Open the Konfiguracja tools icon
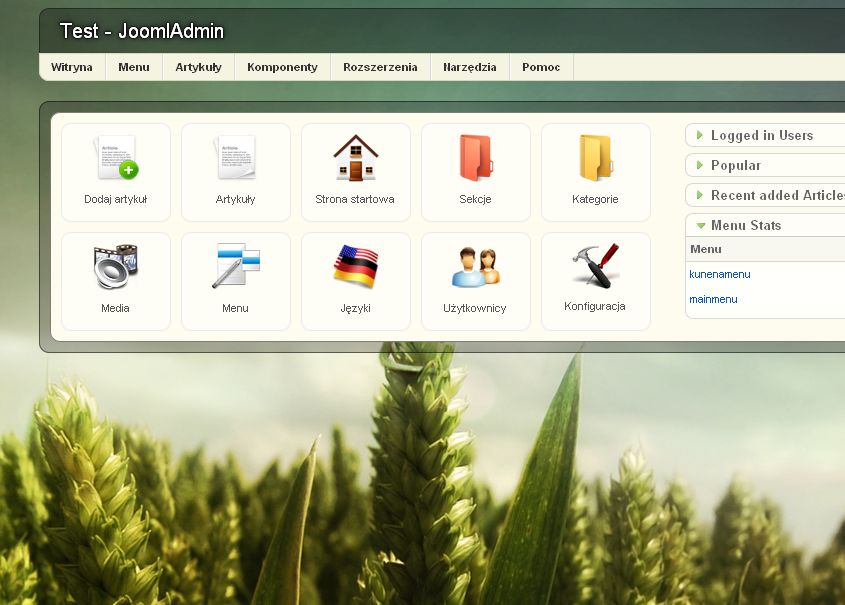 tap(595, 267)
